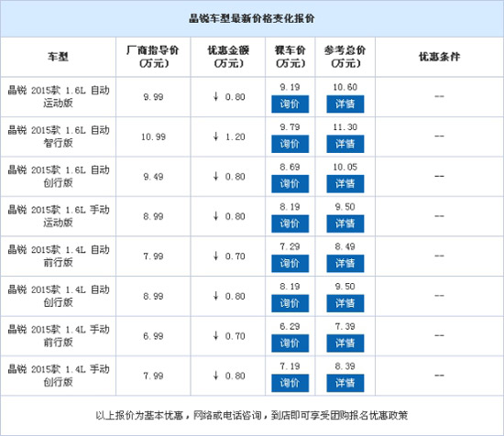Open 详情 for 1.6L 自动 智行版
504x436 pixels.
pos(345,144)
